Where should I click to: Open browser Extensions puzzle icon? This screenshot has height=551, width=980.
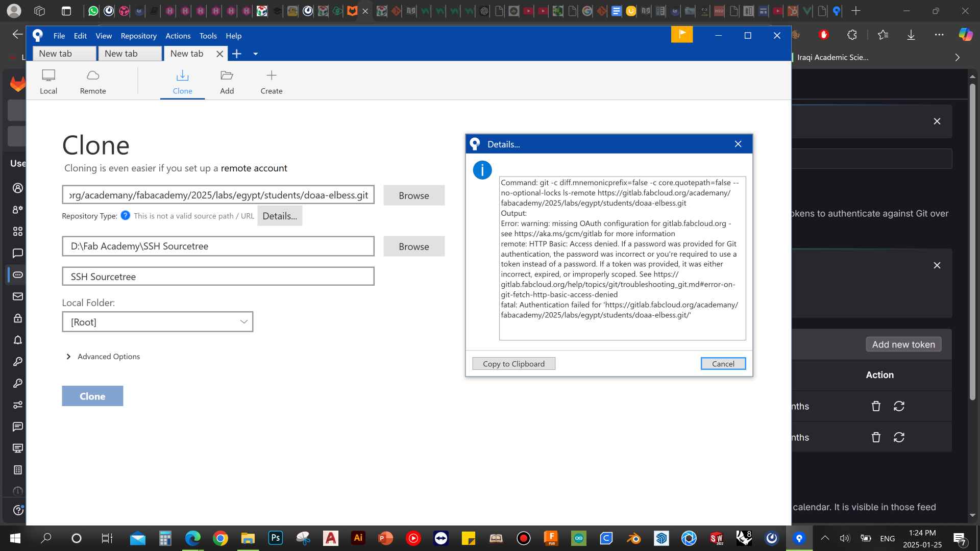(x=852, y=35)
